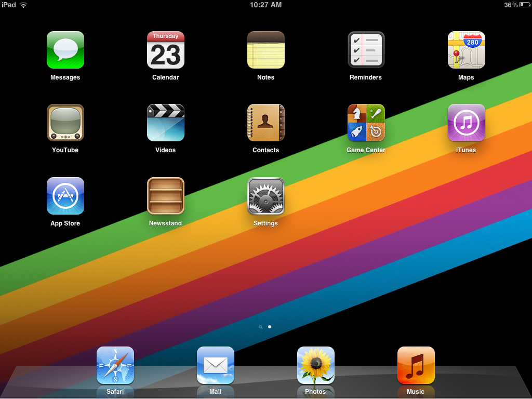
Task: Launch Game Center
Action: click(366, 123)
